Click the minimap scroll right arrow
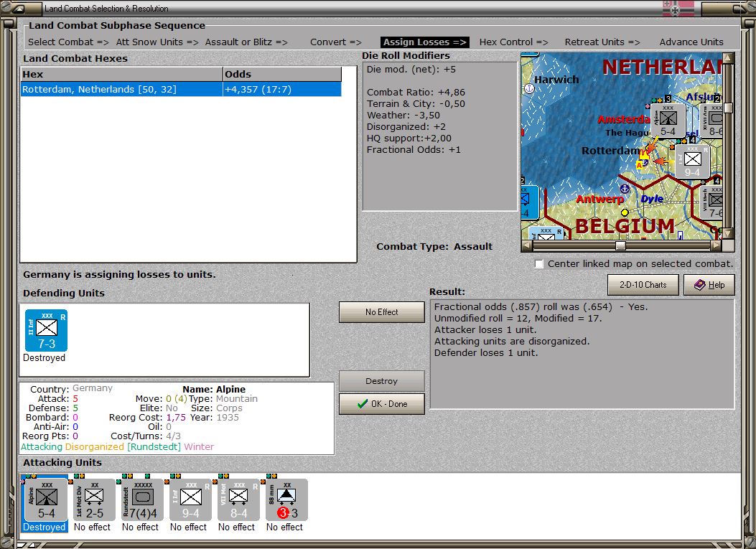 (717, 246)
